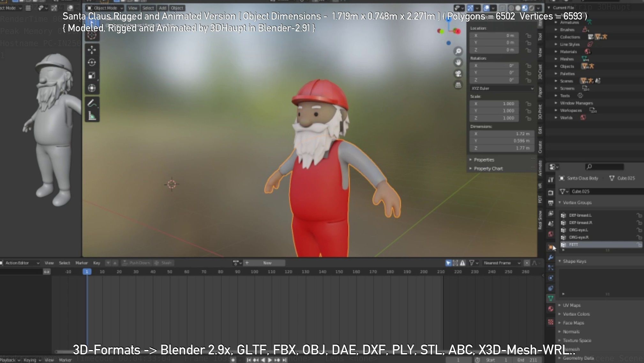Select the Annotate tool
Image resolution: width=644 pixels, height=363 pixels.
92,103
